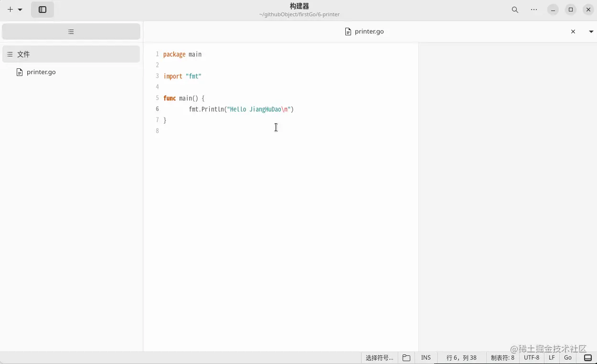The width and height of the screenshot is (597, 364).
Task: Open the keyboard panel icon at bottom right
Action: [588, 357]
